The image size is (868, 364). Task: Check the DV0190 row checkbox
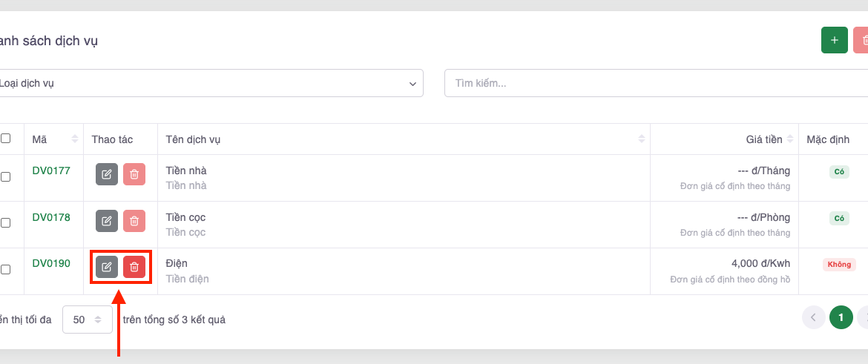6,269
